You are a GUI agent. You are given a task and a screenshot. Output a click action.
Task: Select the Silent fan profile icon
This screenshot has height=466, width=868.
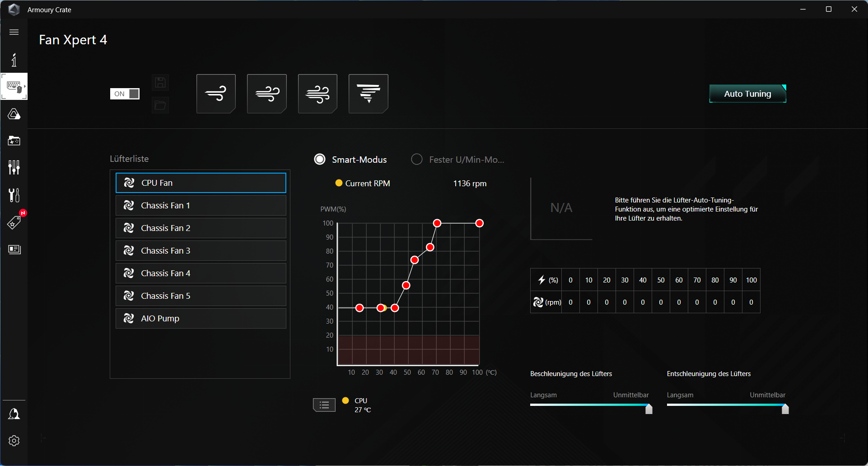(x=216, y=94)
